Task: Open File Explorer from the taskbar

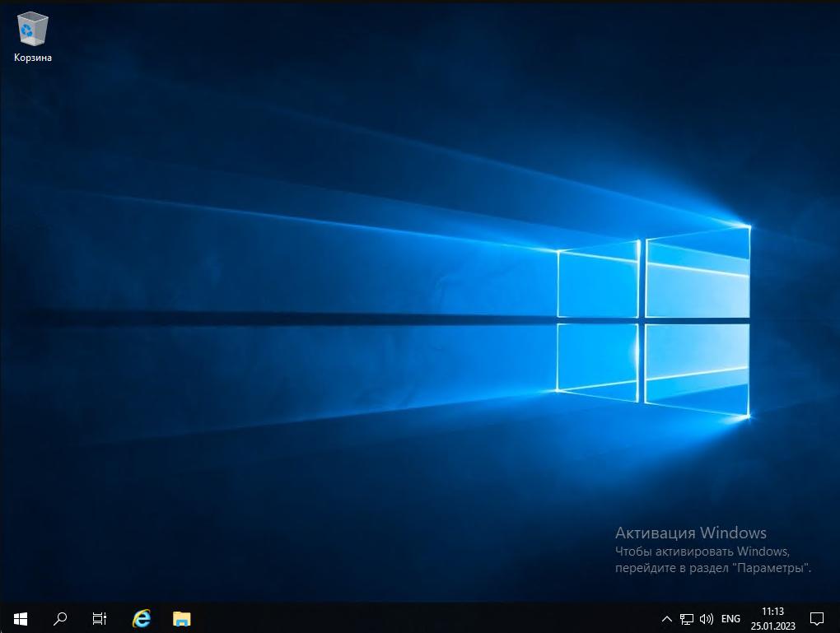Action: point(180,618)
